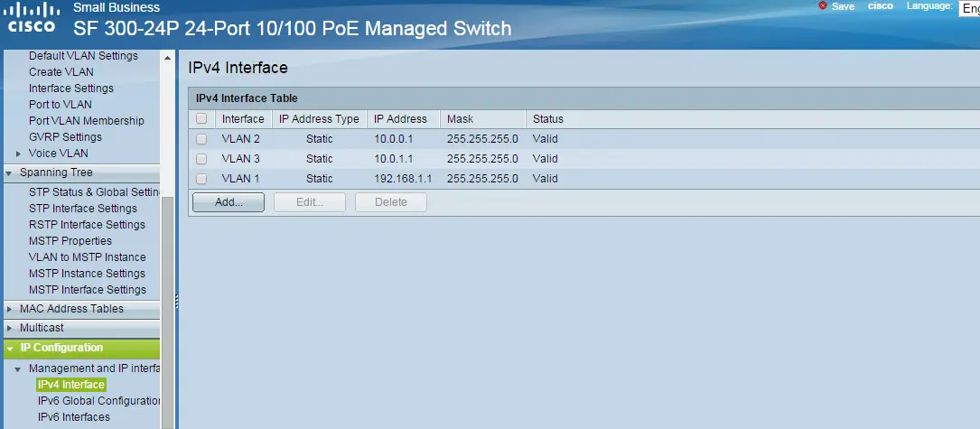Select IPv4 Interface in the sidebar
The image size is (980, 429).
pos(70,385)
